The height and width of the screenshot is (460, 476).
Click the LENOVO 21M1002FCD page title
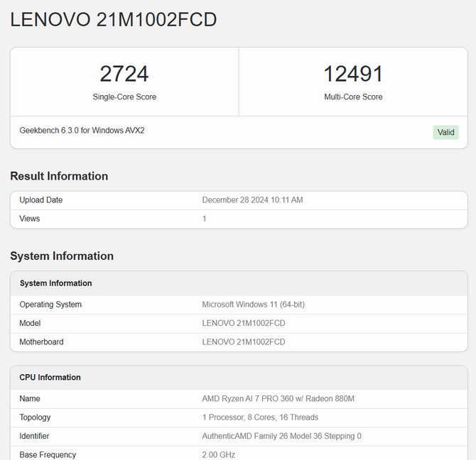coord(114,20)
